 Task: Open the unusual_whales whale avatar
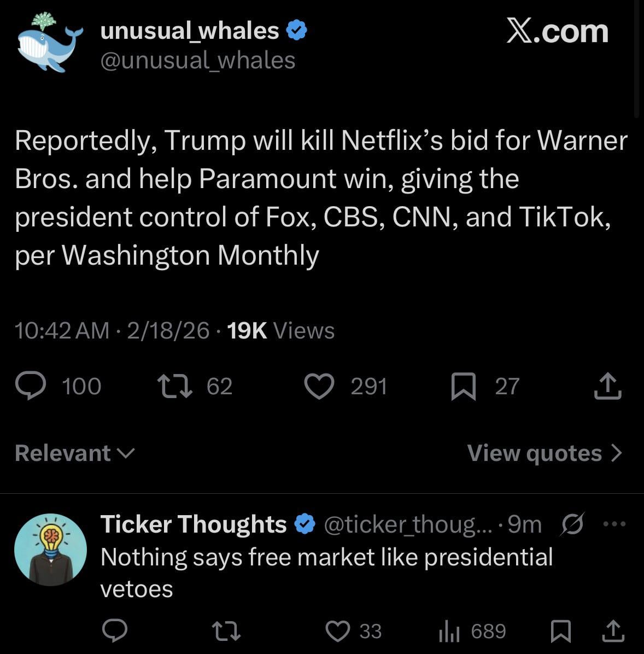click(49, 45)
